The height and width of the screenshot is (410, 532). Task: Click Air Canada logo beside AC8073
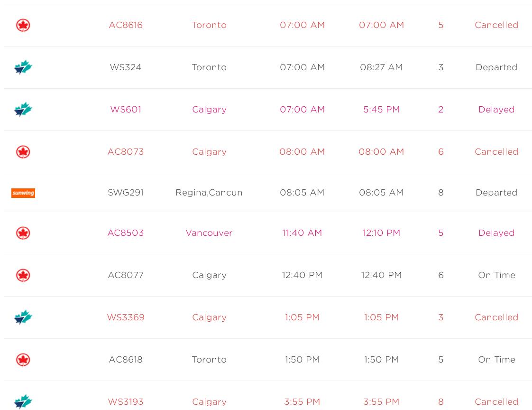(x=23, y=152)
